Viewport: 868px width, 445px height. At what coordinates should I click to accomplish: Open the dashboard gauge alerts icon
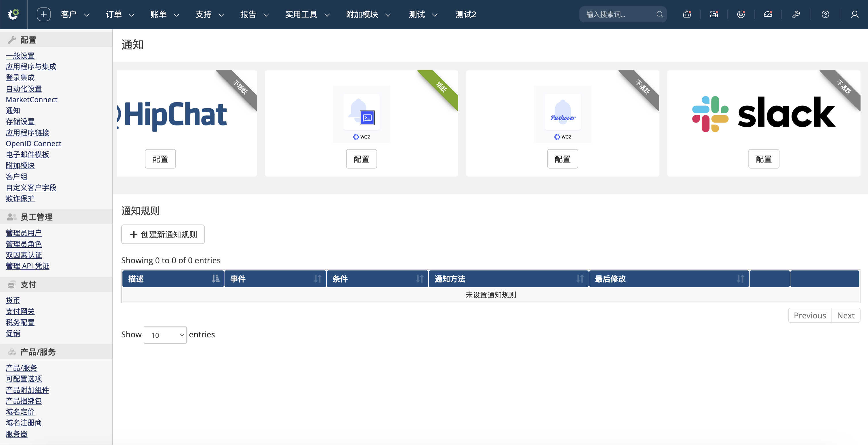(768, 14)
